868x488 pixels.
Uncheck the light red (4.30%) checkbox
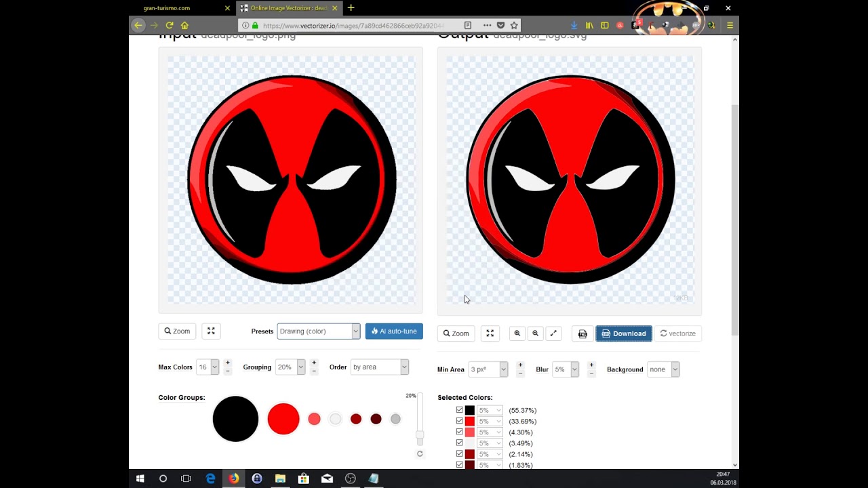[x=459, y=432]
